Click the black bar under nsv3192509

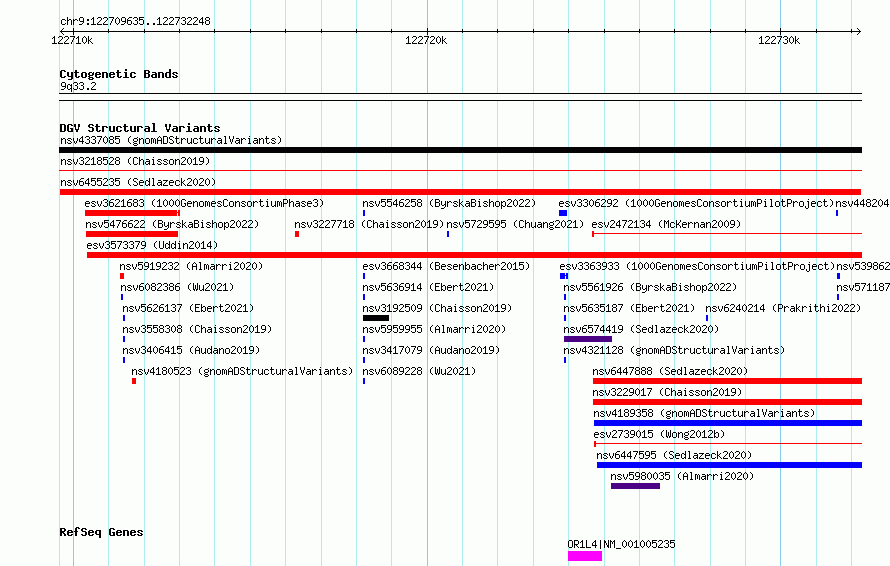376,318
